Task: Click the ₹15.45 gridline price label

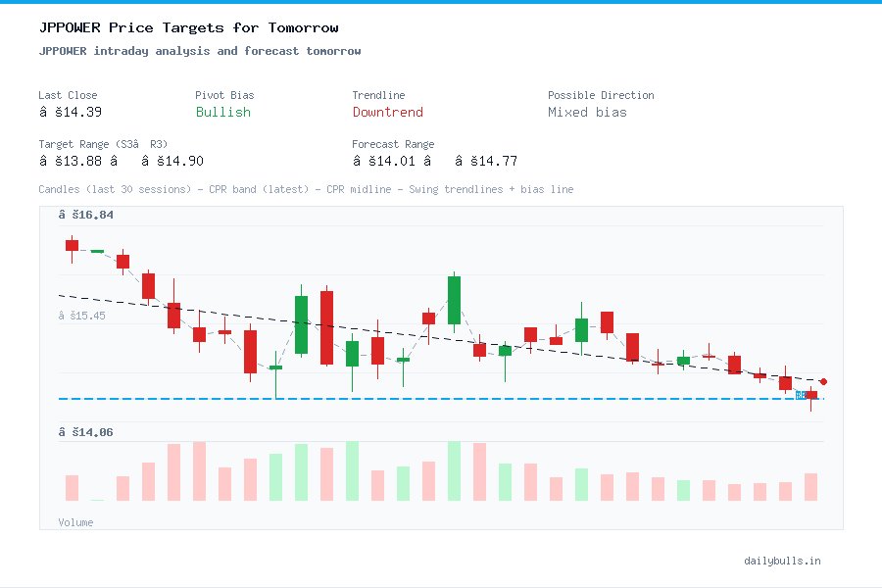Action: tap(82, 316)
